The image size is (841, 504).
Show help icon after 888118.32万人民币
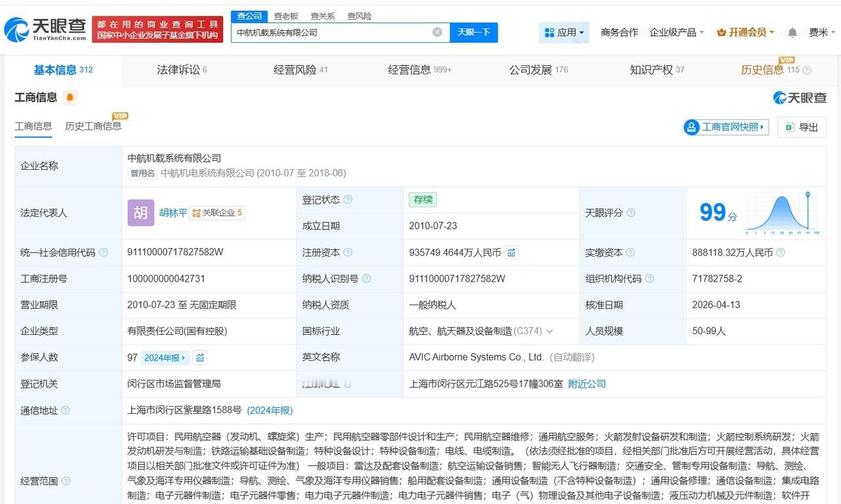pyautogui.click(x=780, y=253)
